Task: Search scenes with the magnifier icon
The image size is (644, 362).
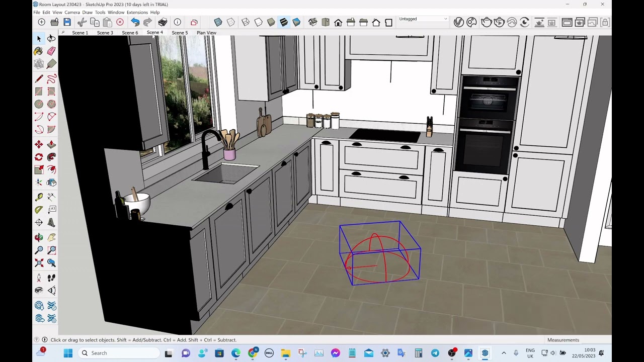Action: click(x=63, y=33)
